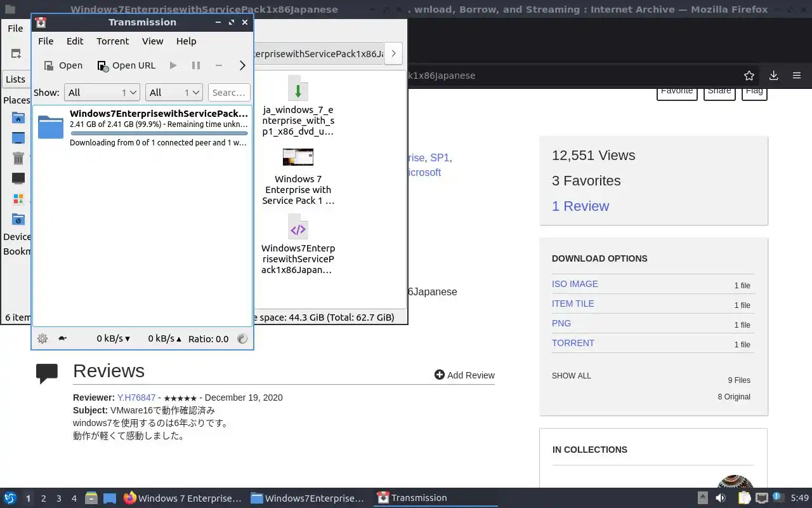
Task: Click the ITEM TILE download option
Action: tap(573, 304)
